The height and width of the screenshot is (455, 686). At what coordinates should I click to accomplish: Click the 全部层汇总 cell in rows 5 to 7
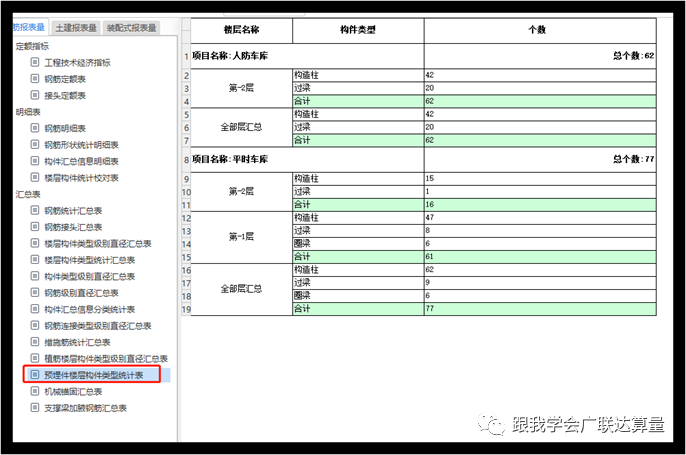click(242, 127)
